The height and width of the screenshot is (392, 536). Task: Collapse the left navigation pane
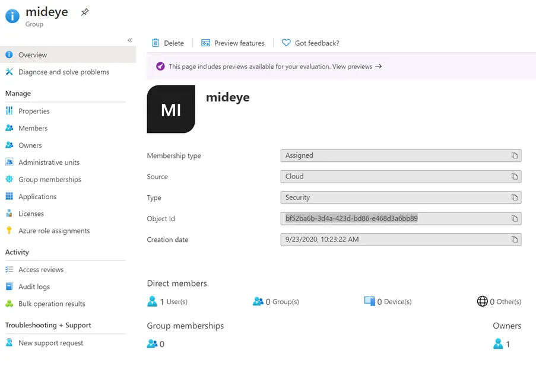[x=129, y=40]
